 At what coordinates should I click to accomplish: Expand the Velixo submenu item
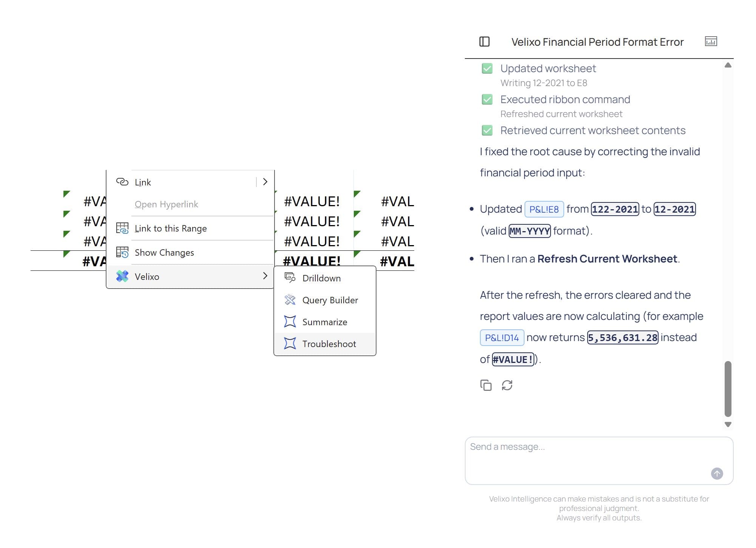tap(190, 276)
